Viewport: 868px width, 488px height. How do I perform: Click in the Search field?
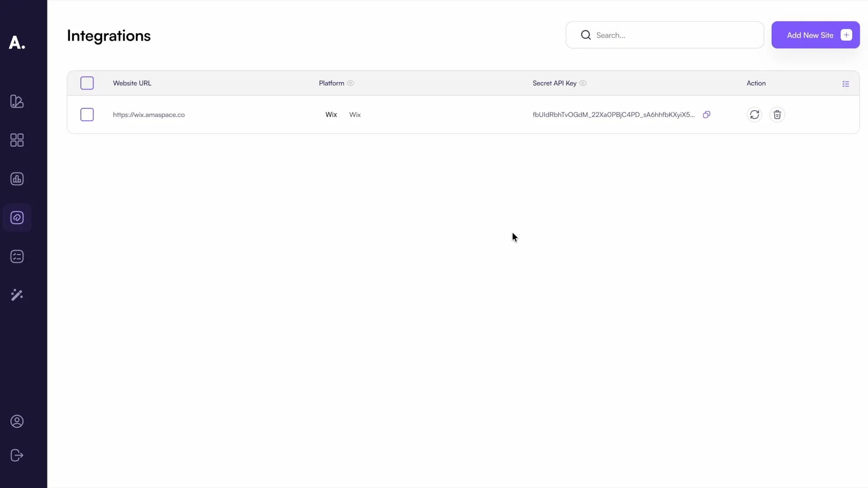pos(665,35)
